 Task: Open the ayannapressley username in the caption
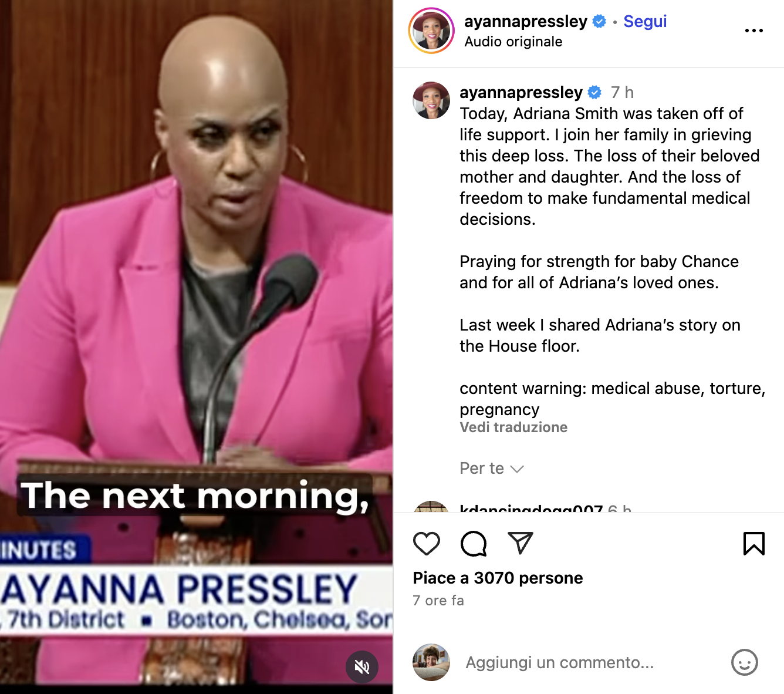click(521, 92)
